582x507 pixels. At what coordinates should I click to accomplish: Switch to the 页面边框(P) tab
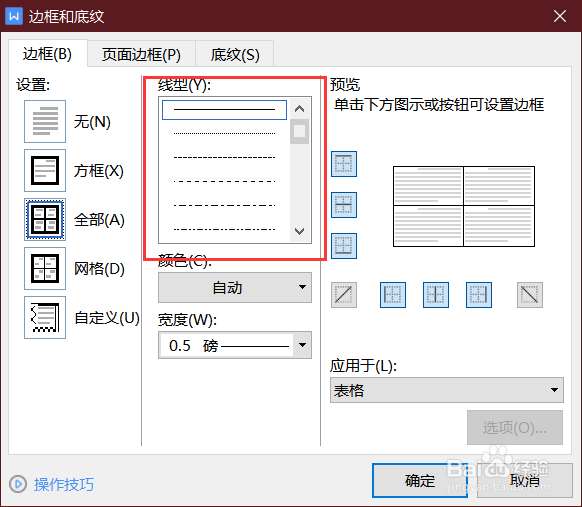(141, 55)
